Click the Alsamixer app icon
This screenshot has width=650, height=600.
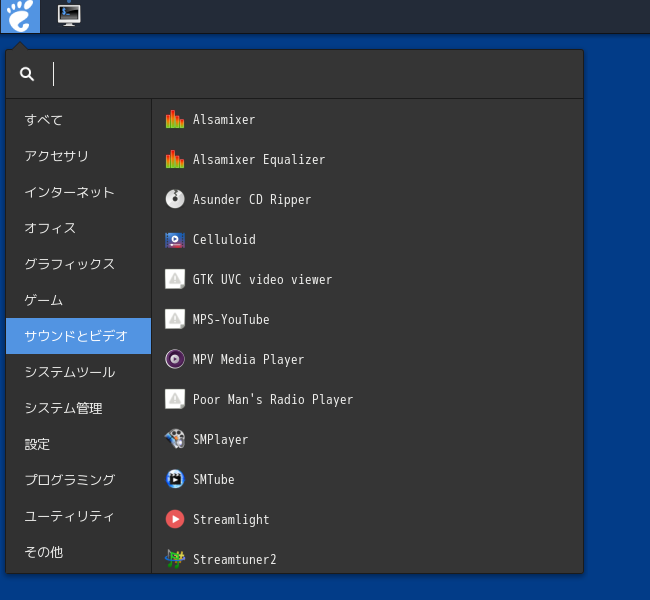[x=175, y=119]
